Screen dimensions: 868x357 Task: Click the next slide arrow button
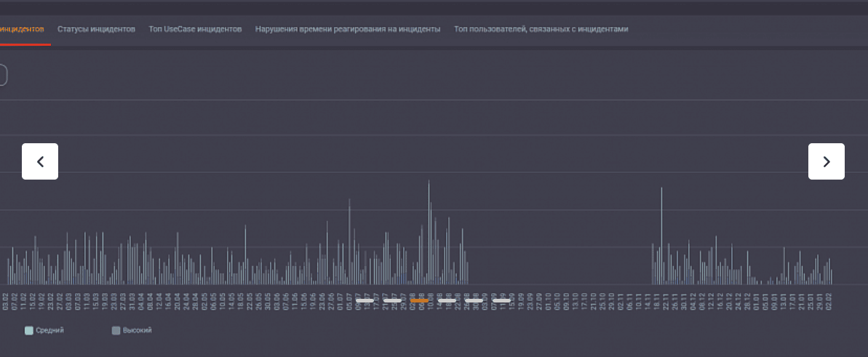click(x=826, y=161)
